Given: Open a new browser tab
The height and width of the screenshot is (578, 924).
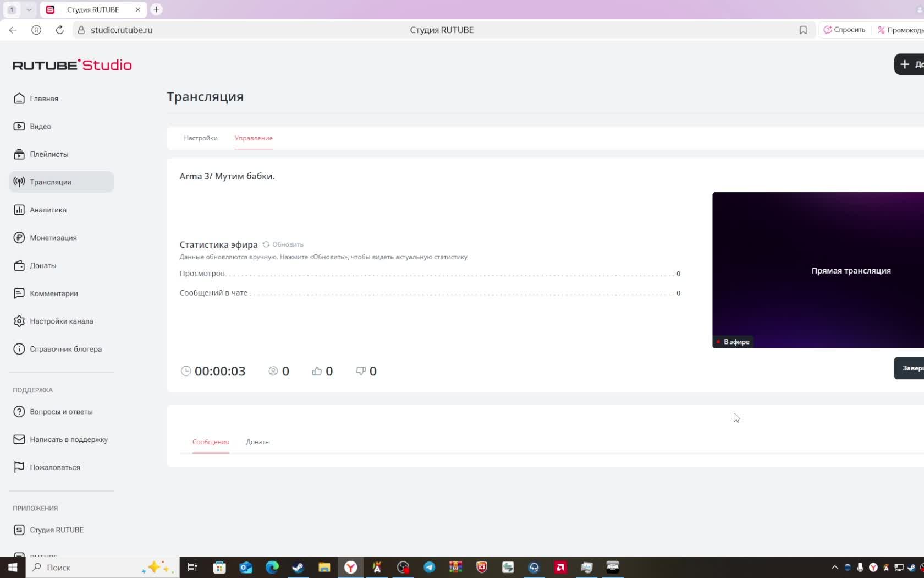Looking at the screenshot, I should coord(156,9).
